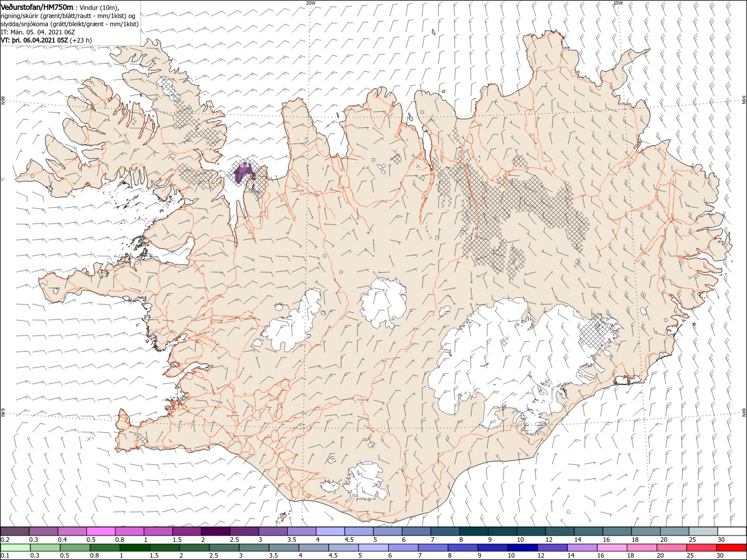Click the upper legend label '0.2'
747x560 pixels.
tap(5, 540)
